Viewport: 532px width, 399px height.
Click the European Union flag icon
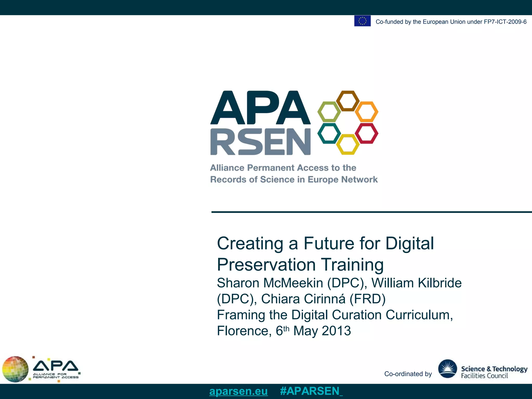pyautogui.click(x=362, y=21)
